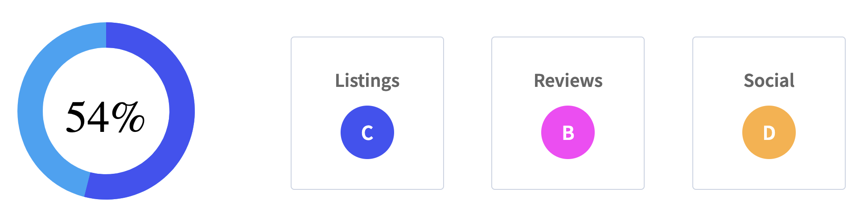Click the white letter D in the Social badge
Screen dimensions: 868x221
(769, 133)
